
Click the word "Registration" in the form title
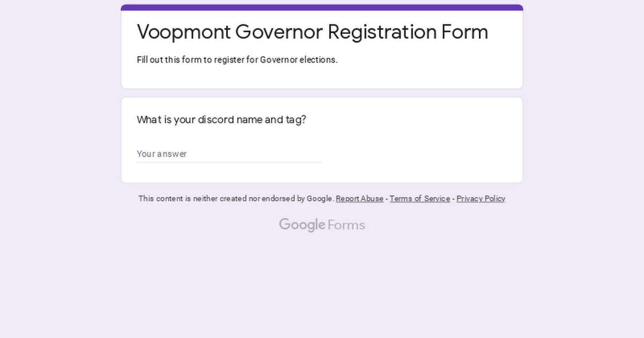pyautogui.click(x=382, y=32)
